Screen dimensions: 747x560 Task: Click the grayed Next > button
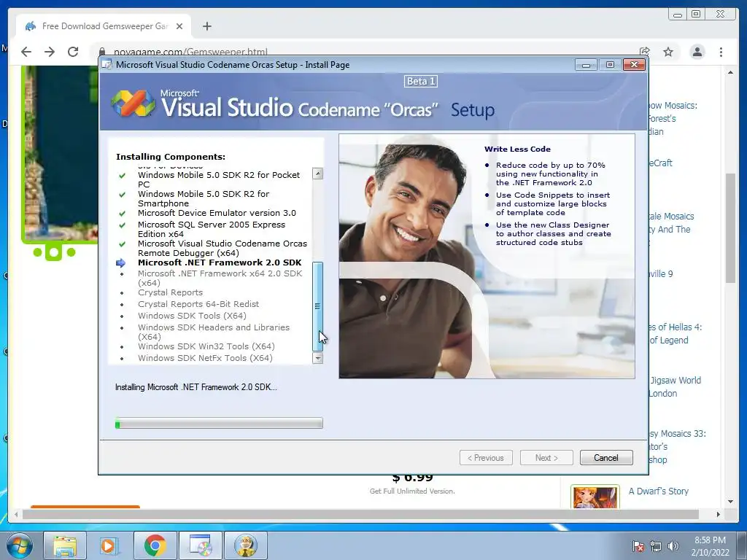(546, 458)
